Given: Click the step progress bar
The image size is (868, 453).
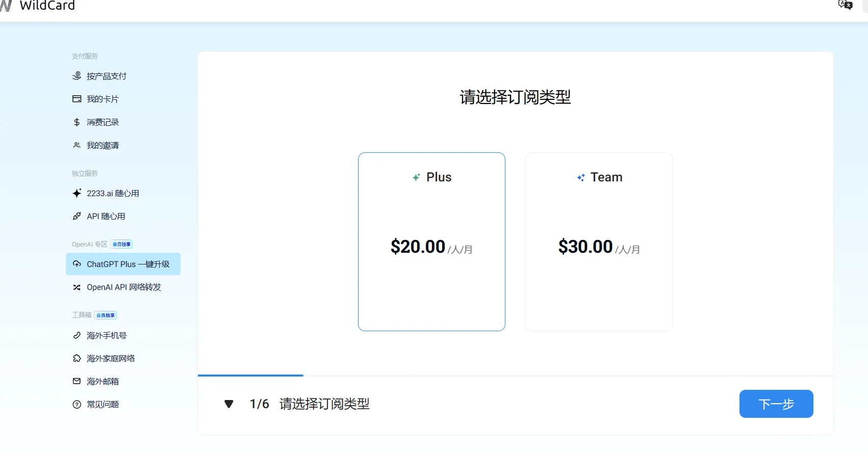Looking at the screenshot, I should point(516,376).
